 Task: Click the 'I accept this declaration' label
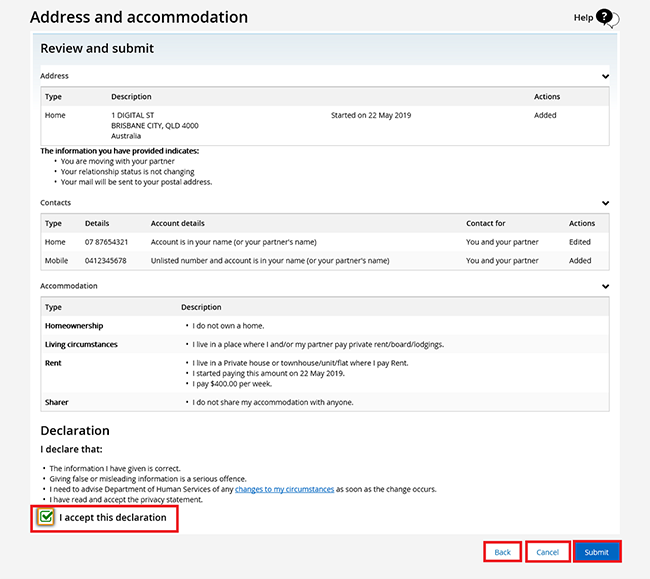coord(112,517)
